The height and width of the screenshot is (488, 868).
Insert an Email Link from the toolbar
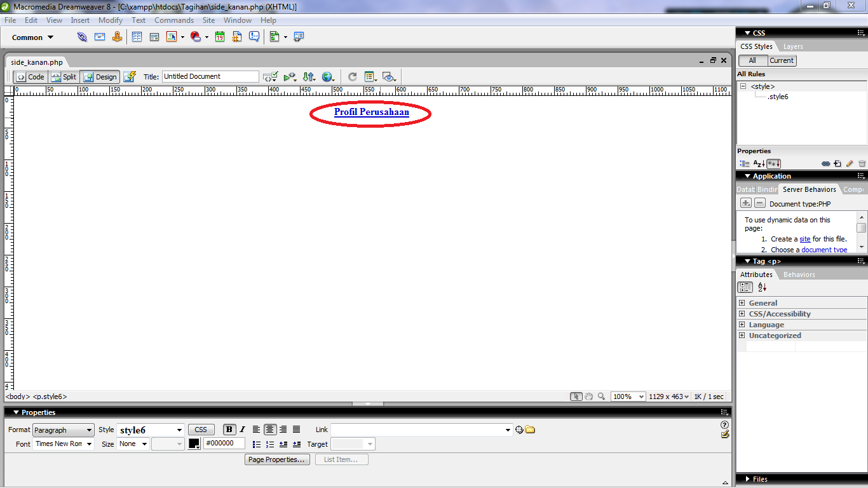(x=100, y=36)
